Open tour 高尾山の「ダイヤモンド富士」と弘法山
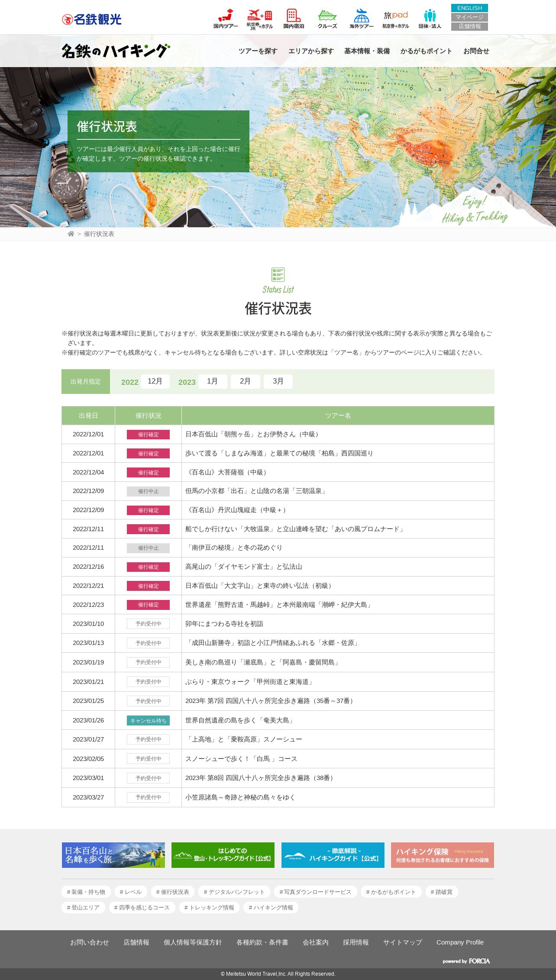 point(244,567)
